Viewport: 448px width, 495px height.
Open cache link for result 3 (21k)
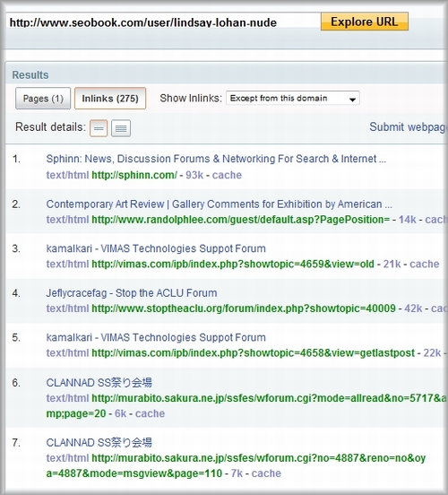tap(425, 264)
